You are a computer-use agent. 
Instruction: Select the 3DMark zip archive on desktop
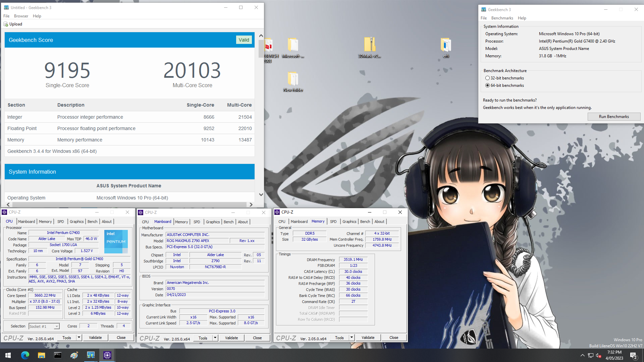click(369, 48)
